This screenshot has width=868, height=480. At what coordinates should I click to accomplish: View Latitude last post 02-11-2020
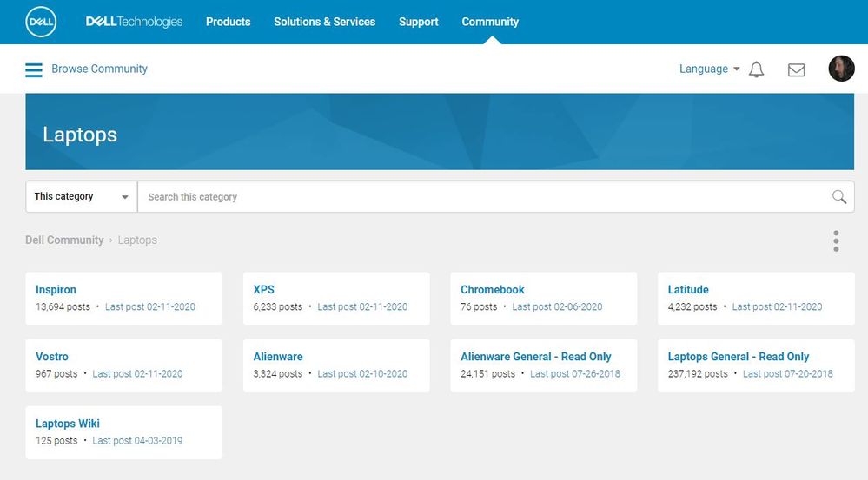(778, 306)
